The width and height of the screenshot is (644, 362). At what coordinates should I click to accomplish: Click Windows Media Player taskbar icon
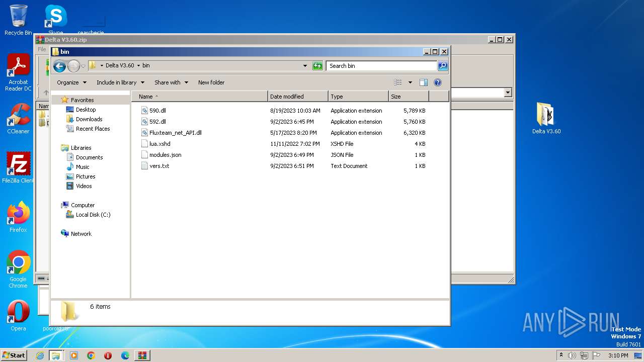pyautogui.click(x=74, y=355)
